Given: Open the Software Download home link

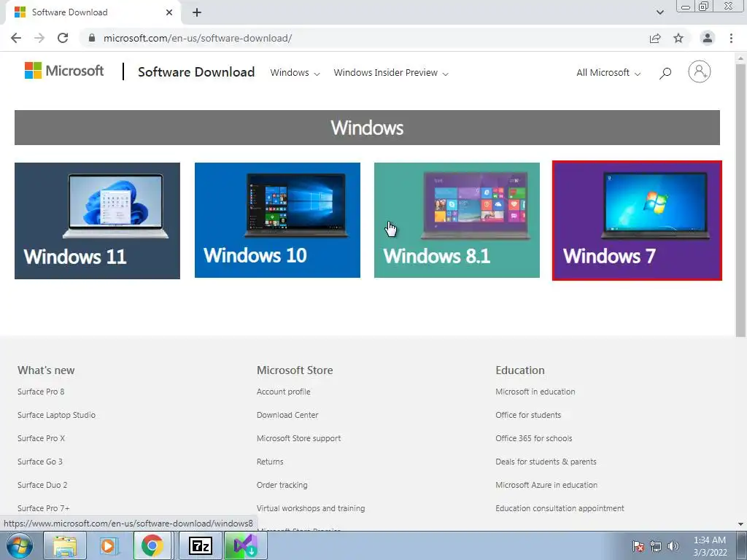Looking at the screenshot, I should coord(196,72).
